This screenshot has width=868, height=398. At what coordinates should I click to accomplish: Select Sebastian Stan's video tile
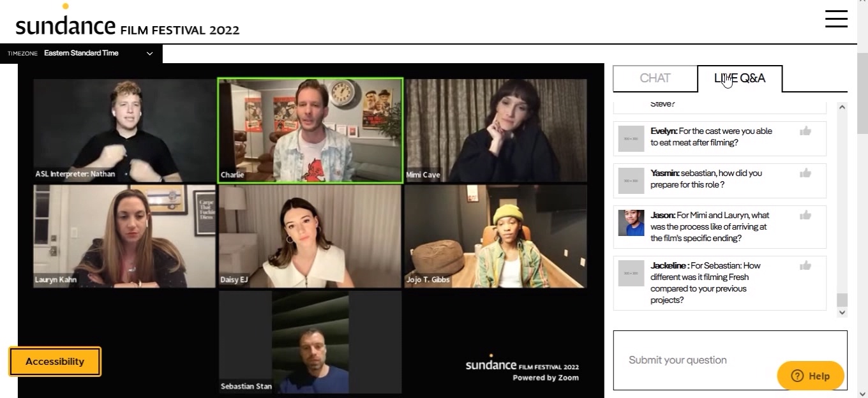[310, 343]
